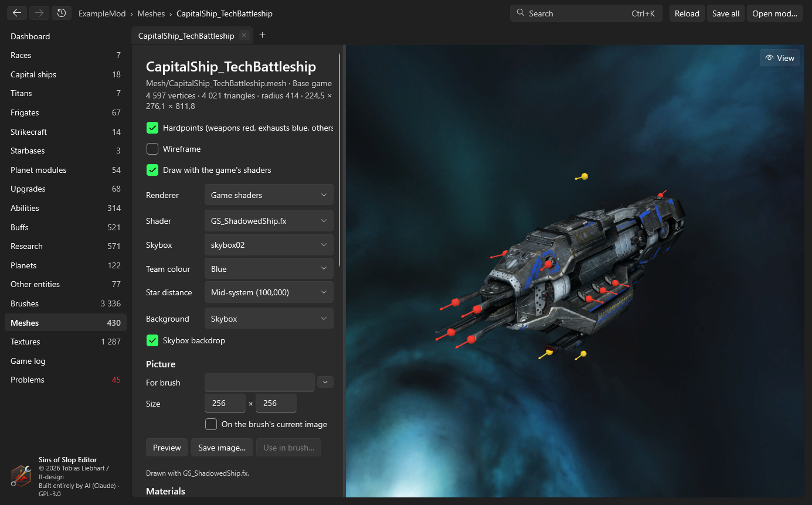Click the magnifier icon in the search box
Viewport: 812px width, 505px height.
(520, 13)
